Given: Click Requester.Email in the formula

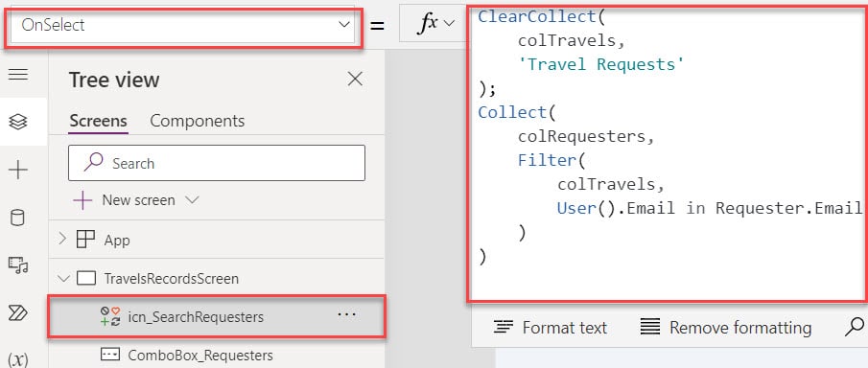Looking at the screenshot, I should click(788, 208).
